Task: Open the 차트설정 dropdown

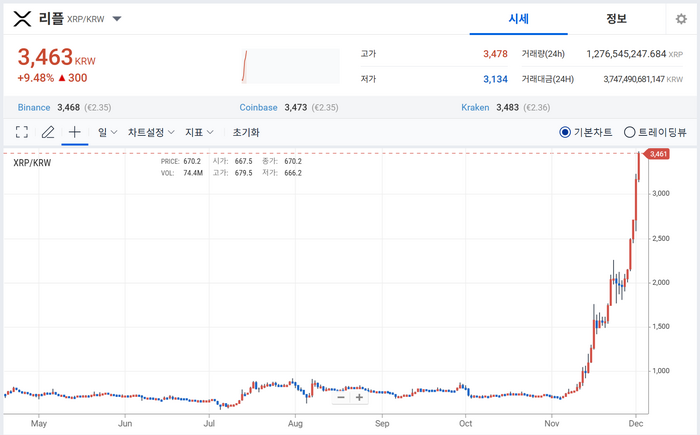Action: pos(151,132)
